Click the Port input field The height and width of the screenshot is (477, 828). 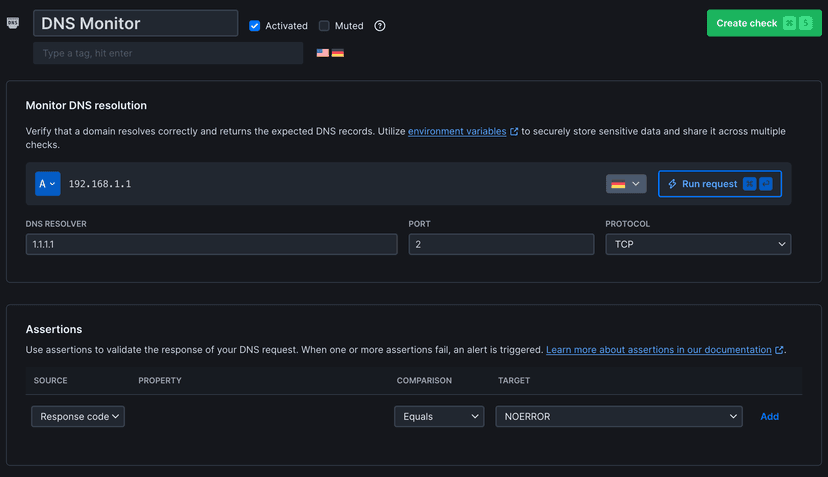(x=501, y=244)
